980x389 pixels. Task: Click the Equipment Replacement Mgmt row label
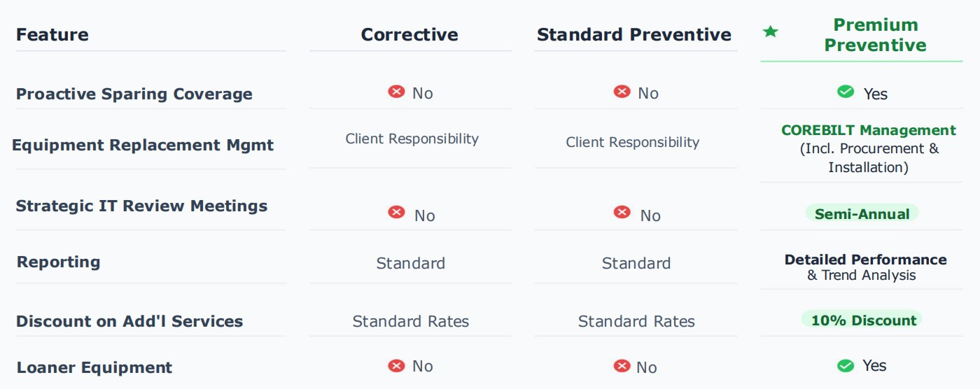143,146
